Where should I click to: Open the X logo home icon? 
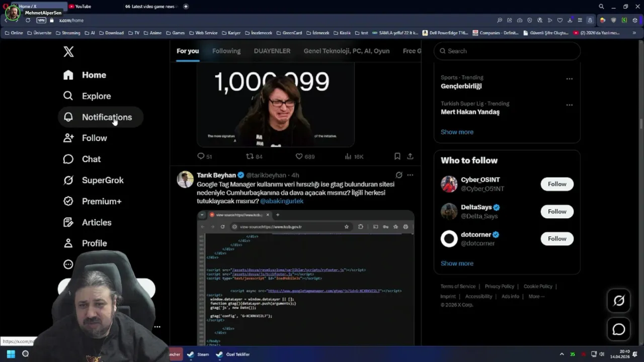68,51
